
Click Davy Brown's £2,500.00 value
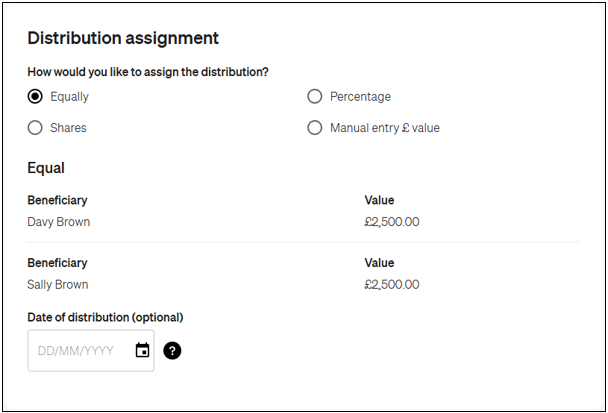(392, 222)
